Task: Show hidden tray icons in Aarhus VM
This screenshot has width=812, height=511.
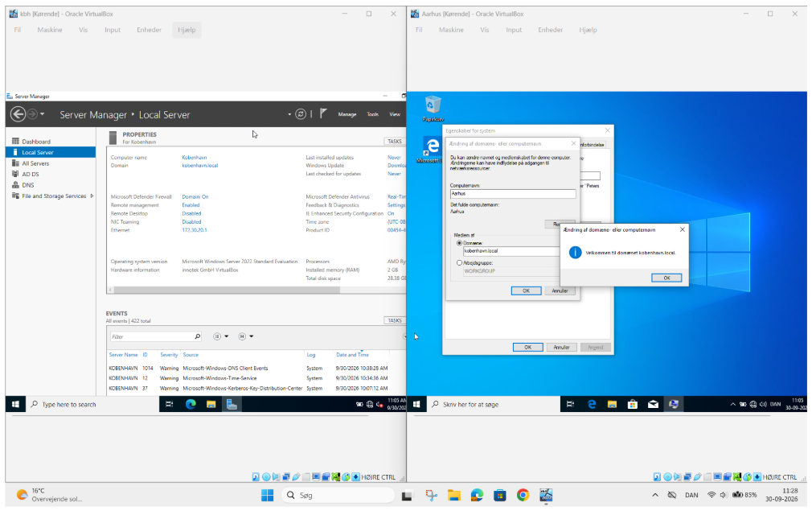Action: (x=732, y=404)
